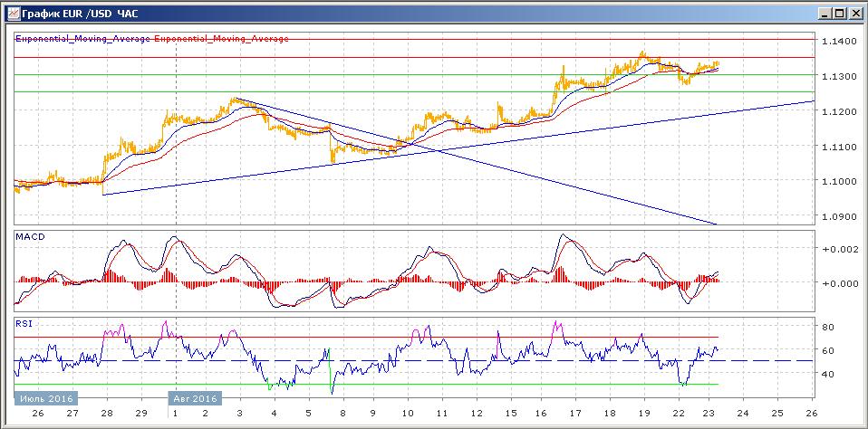Click the MACD panel label
Image resolution: width=868 pixels, height=429 pixels.
pos(30,236)
